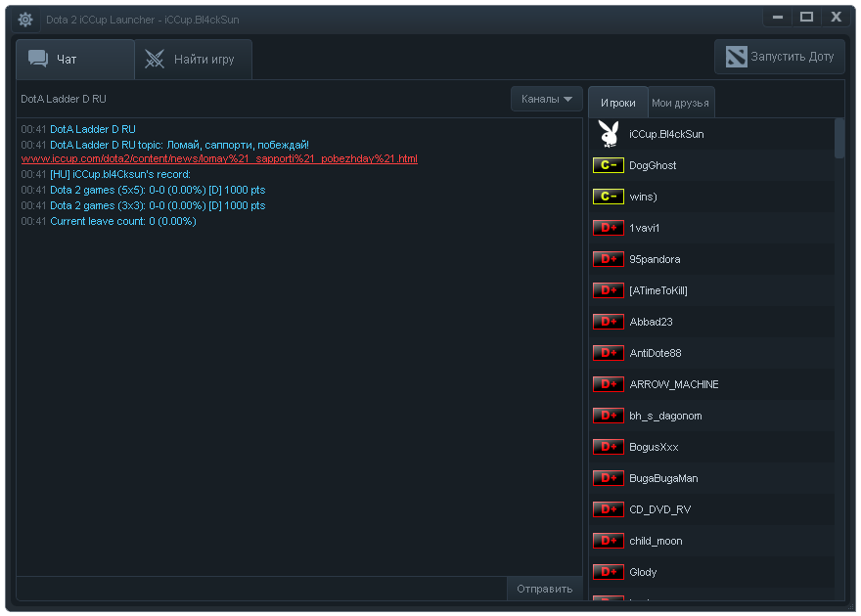The height and width of the screenshot is (616, 861).
Task: Click the Dota 2 games (3x3) record line
Action: 143,205
